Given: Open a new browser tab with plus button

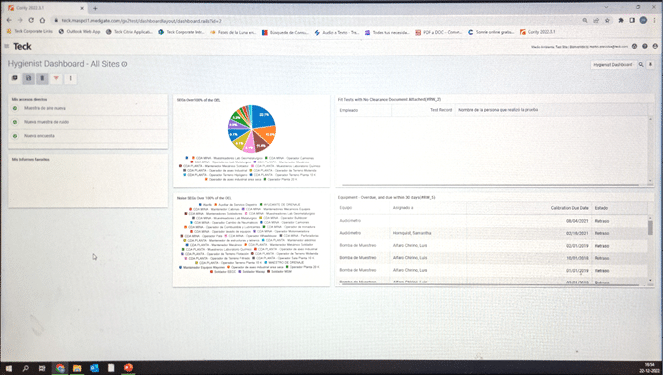Looking at the screenshot, I should (x=95, y=8).
